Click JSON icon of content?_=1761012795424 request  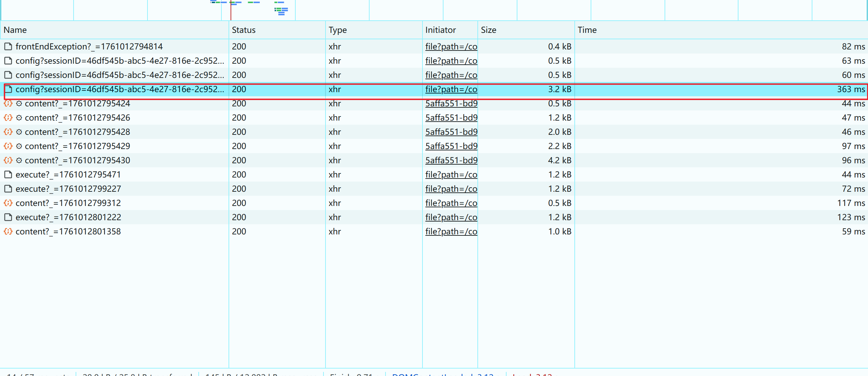(x=8, y=104)
